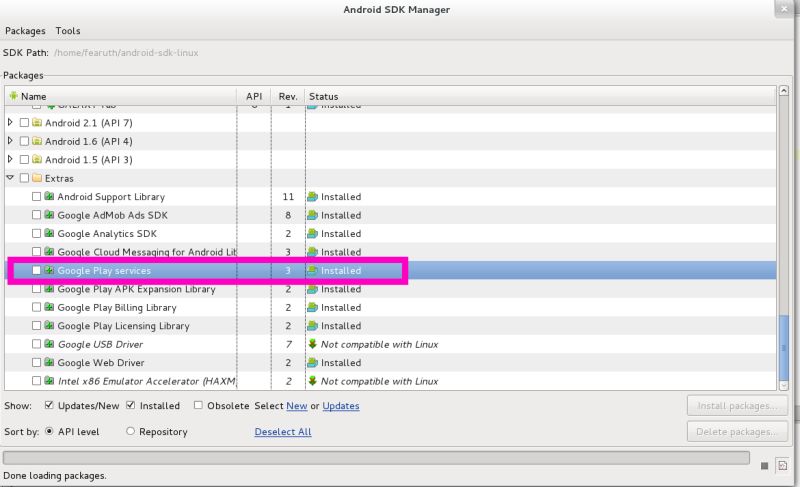Image resolution: width=800 pixels, height=487 pixels.
Task: Click the Android Support Library package icon
Action: pyautogui.click(x=49, y=196)
